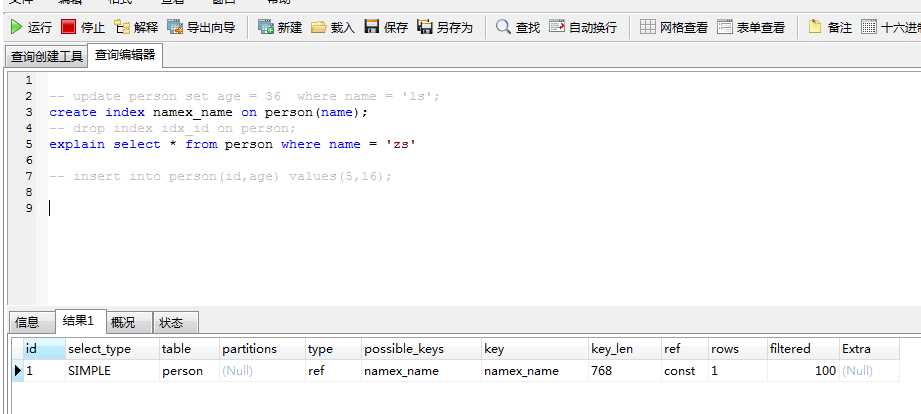This screenshot has height=414, width=921.
Task: Click the id column header
Action: pyautogui.click(x=43, y=349)
